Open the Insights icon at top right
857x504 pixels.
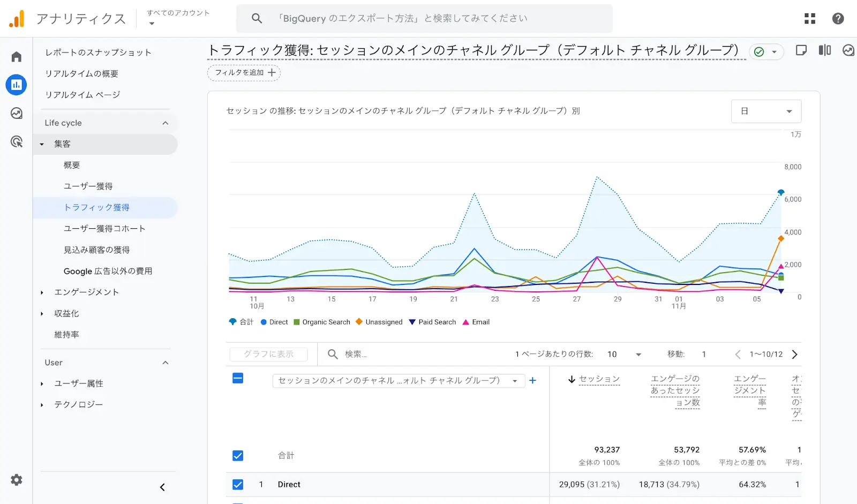[x=848, y=50]
